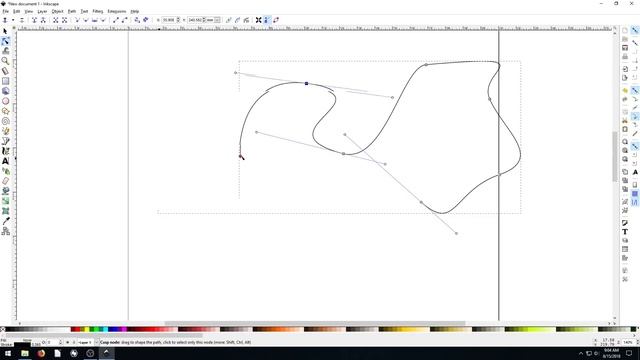Click the vertical canvas scrollbar

coord(615,156)
